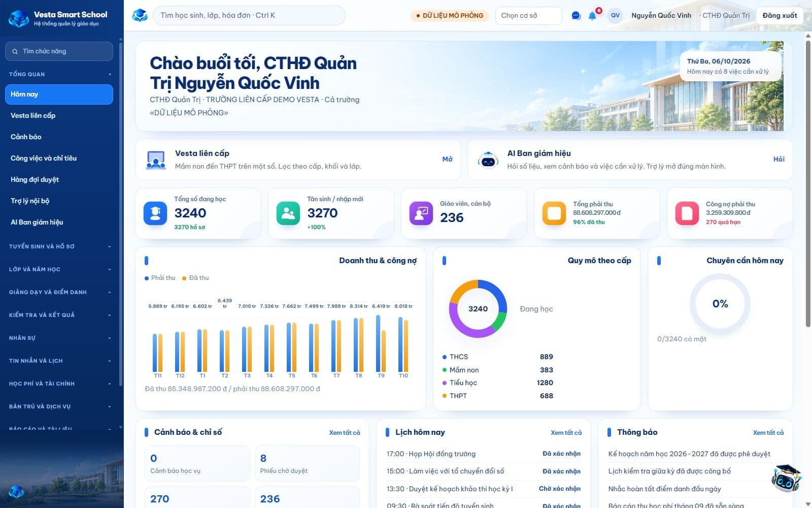Screen dimensions: 812x508
Task: Open Hàng đợi duyệt in the sidebar
Action: point(59,180)
